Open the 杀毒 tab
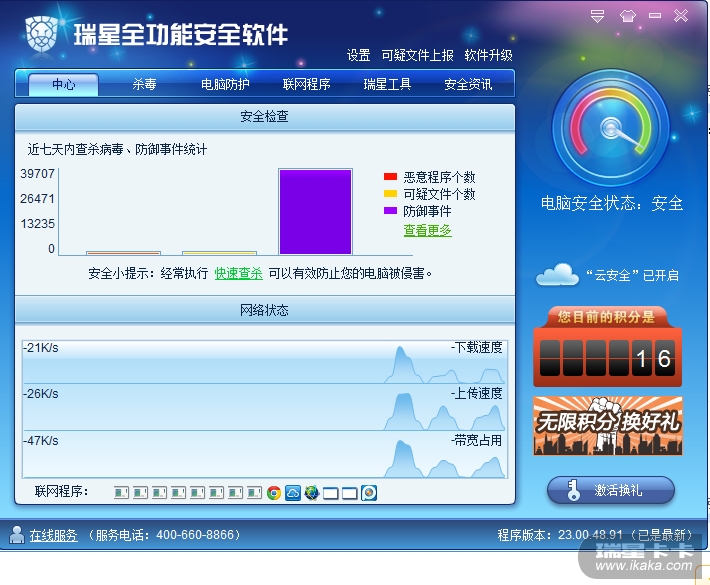Viewport: 710px width, 585px height. 144,84
